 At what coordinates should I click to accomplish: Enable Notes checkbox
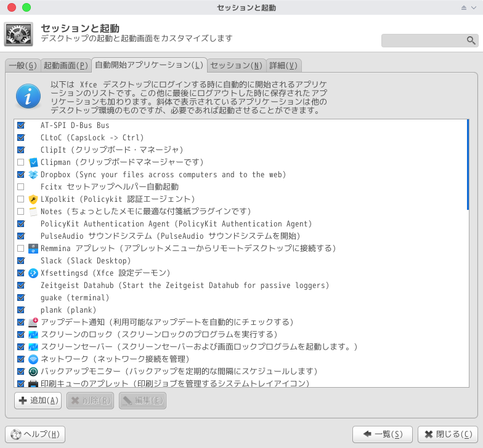21,212
